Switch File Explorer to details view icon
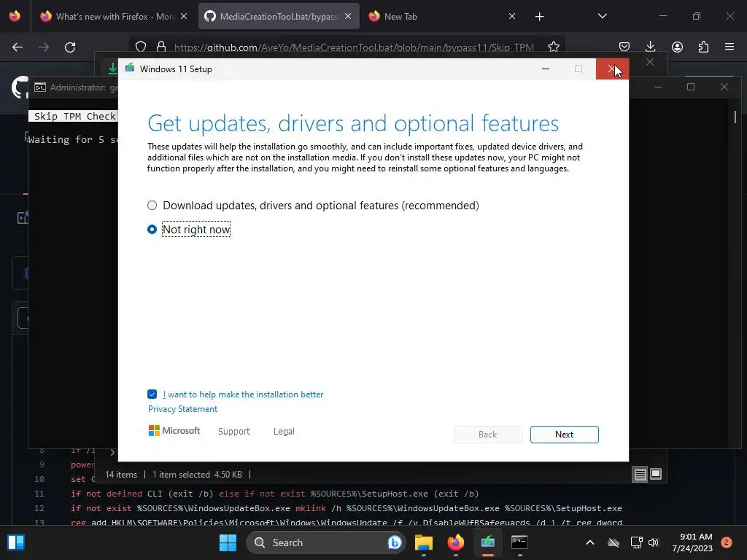This screenshot has height=560, width=747. coord(640,474)
